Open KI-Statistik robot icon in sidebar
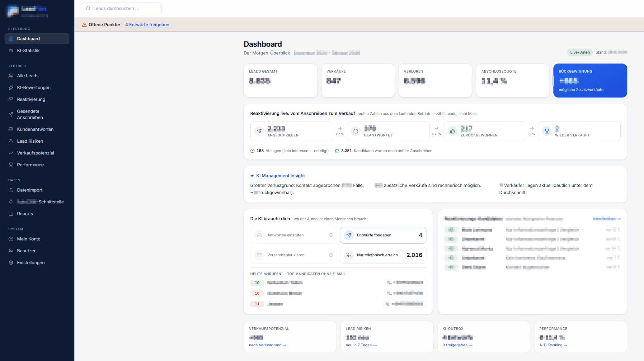This screenshot has width=644, height=361. (x=11, y=50)
